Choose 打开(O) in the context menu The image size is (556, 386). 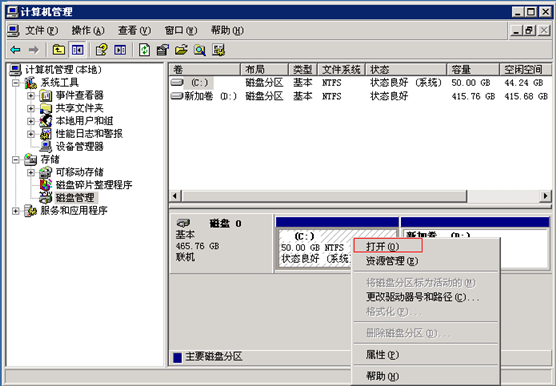(426, 246)
